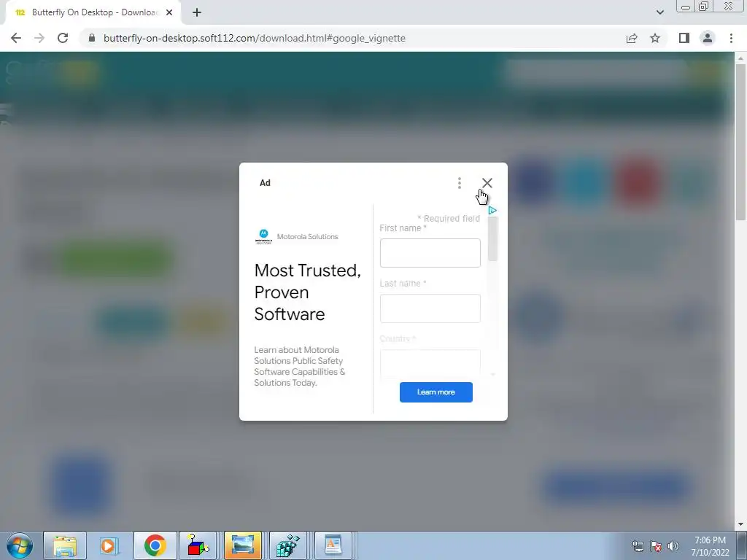Click the 'Most Trusted, Proven Software' headline
The height and width of the screenshot is (560, 747).
[x=307, y=292]
